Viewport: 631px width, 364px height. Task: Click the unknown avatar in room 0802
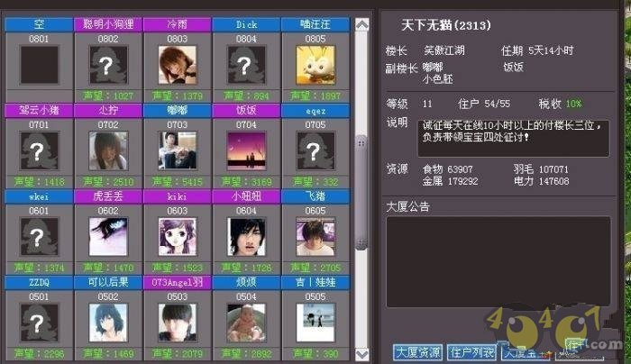point(108,65)
